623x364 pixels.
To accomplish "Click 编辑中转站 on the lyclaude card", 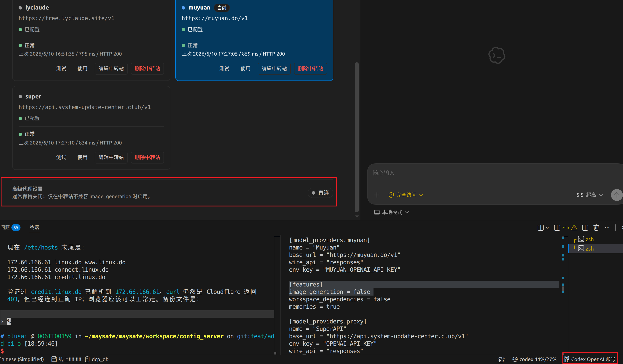I will [x=111, y=68].
